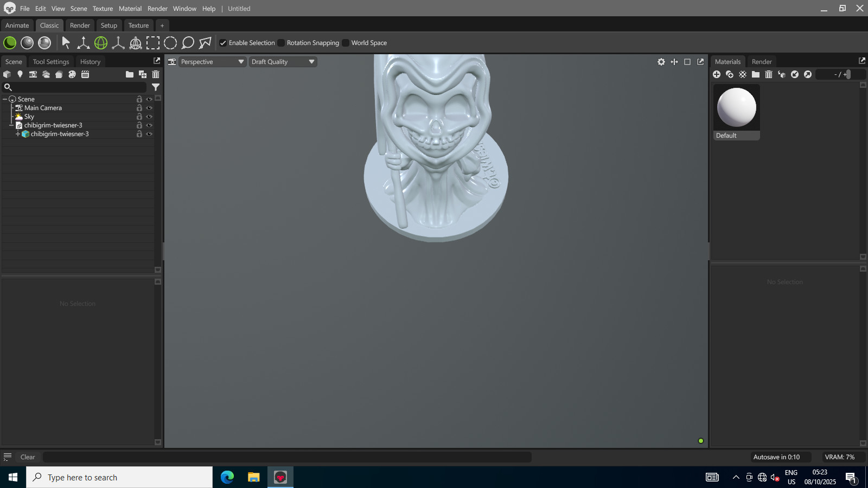
Task: Switch to the Tool Settings tab
Action: (51, 62)
